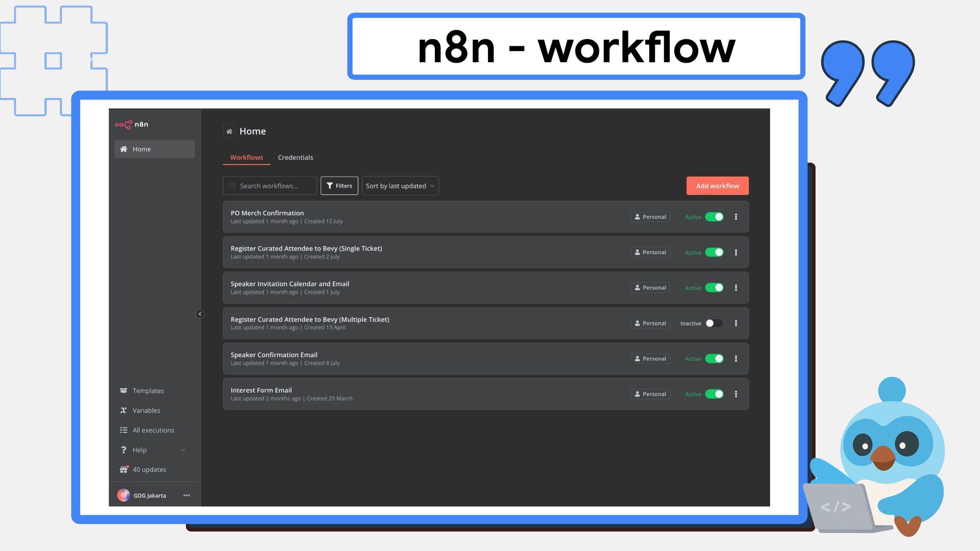Toggle Speaker Confirmation Email active switch

[x=714, y=359]
